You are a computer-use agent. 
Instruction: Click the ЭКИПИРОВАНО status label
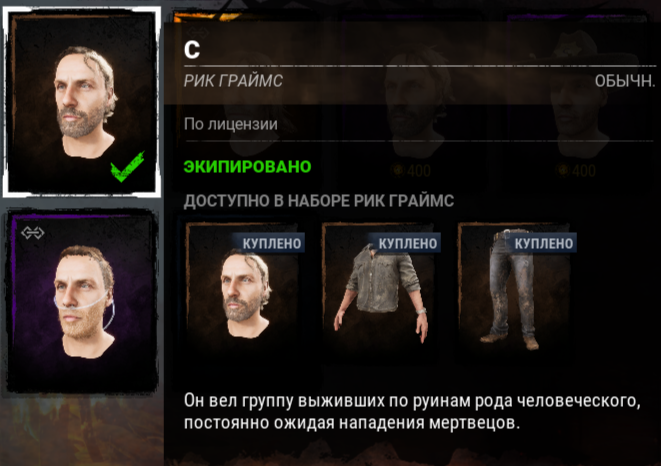tap(247, 167)
